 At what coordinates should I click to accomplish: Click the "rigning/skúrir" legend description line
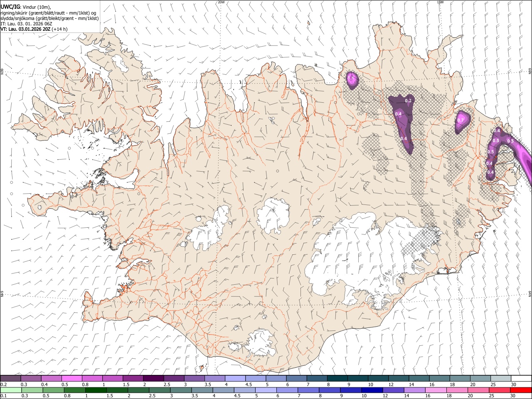pyautogui.click(x=49, y=13)
